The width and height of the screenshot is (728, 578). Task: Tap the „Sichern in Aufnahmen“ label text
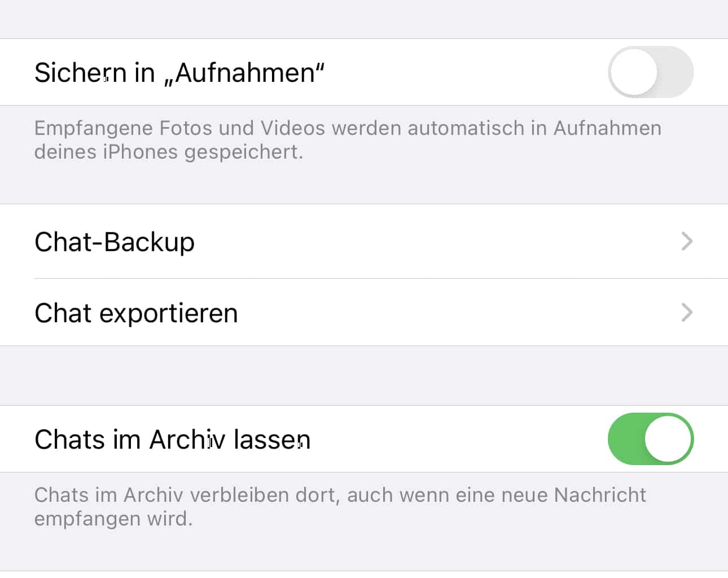[179, 73]
